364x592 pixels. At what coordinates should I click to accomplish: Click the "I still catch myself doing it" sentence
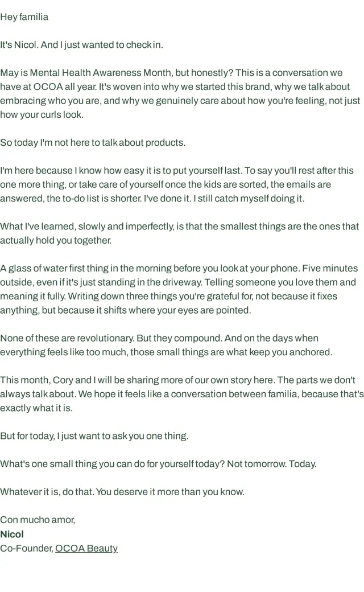coord(249,199)
